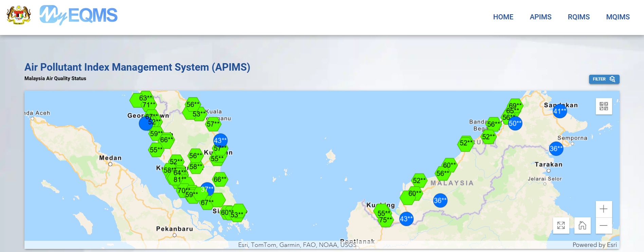Viewport: 644px width, 252px height.
Task: Reset map to home extent
Action: coord(583,226)
